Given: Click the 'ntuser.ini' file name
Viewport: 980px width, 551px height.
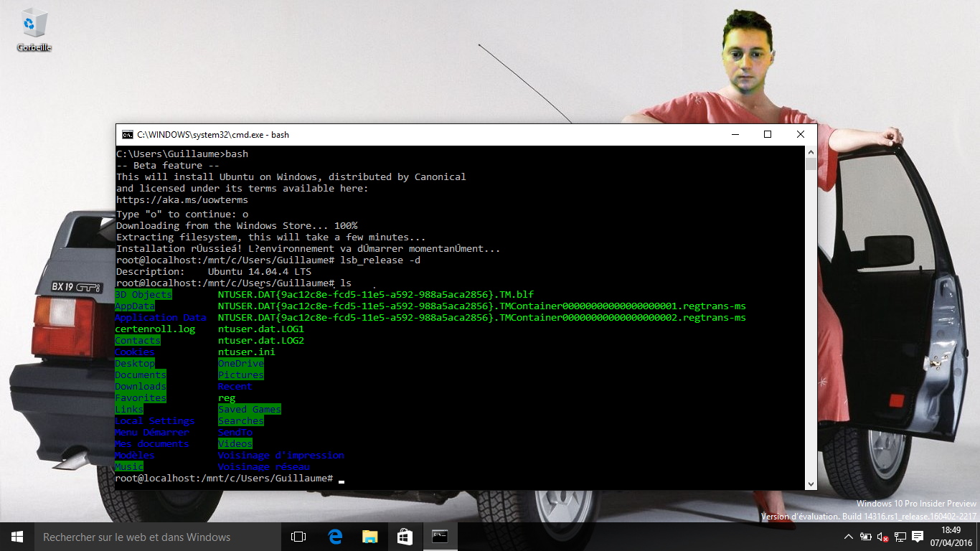Looking at the screenshot, I should pos(247,352).
